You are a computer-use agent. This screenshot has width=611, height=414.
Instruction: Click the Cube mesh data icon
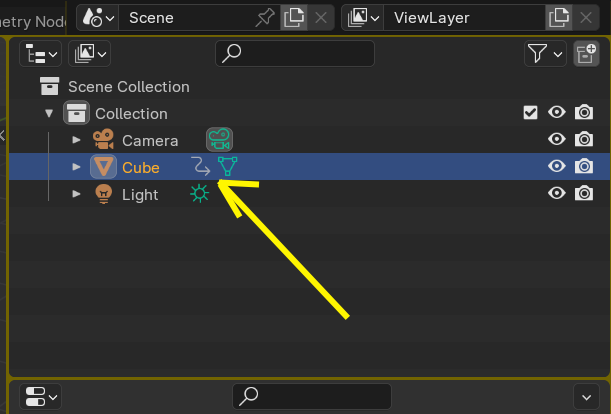228,167
